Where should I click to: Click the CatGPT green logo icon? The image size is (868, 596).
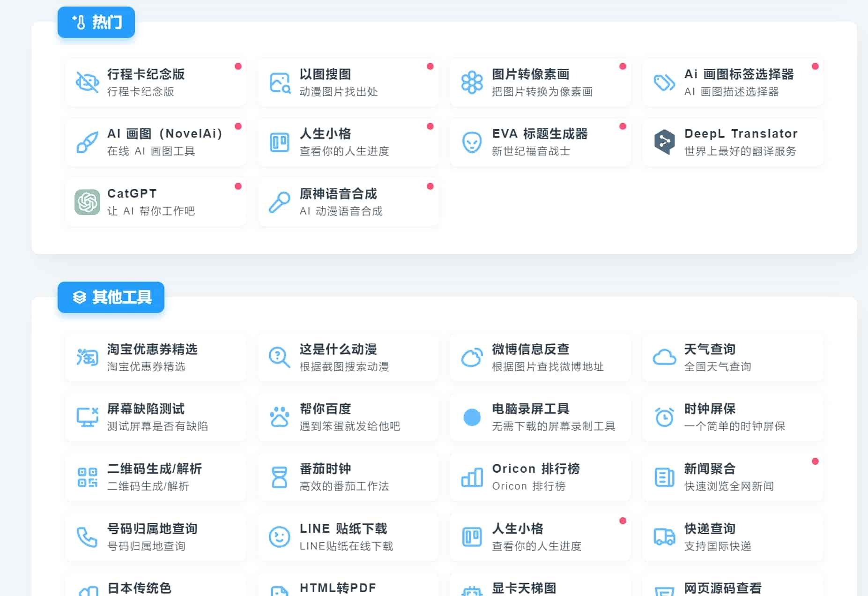[x=87, y=202]
